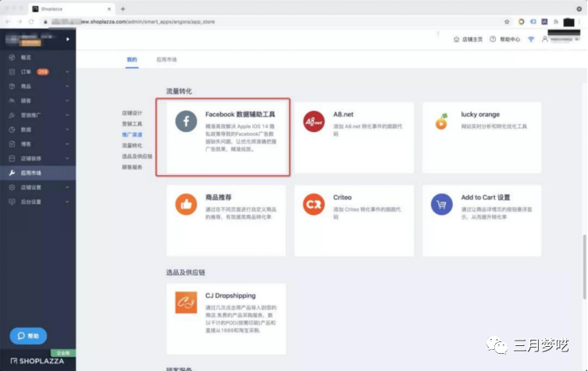Image resolution: width=588 pixels, height=371 pixels.
Task: Expand the 营销推广 sidebar section
Action: [67, 115]
